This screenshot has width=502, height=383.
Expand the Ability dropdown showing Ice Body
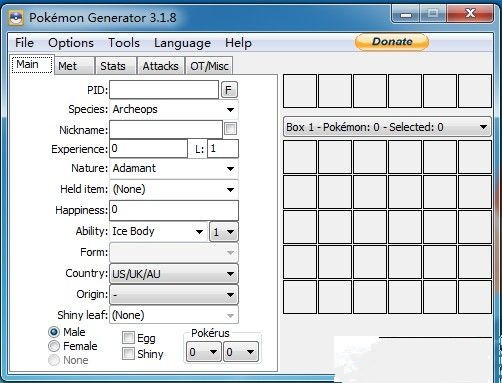[158, 231]
